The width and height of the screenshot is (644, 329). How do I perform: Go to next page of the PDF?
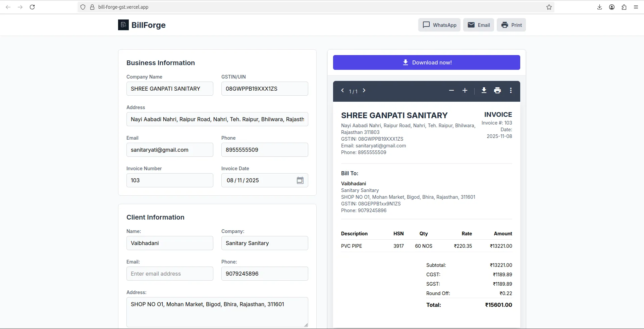[x=364, y=90]
